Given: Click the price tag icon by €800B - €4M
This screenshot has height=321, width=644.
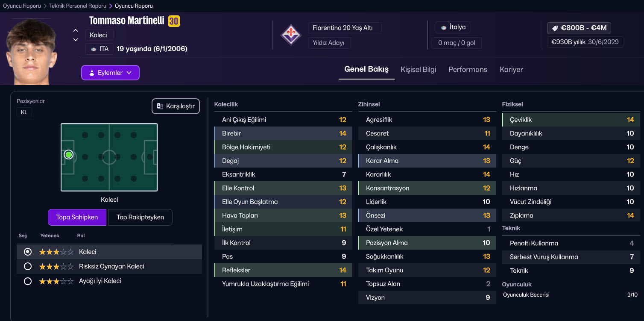Looking at the screenshot, I should pyautogui.click(x=555, y=28).
